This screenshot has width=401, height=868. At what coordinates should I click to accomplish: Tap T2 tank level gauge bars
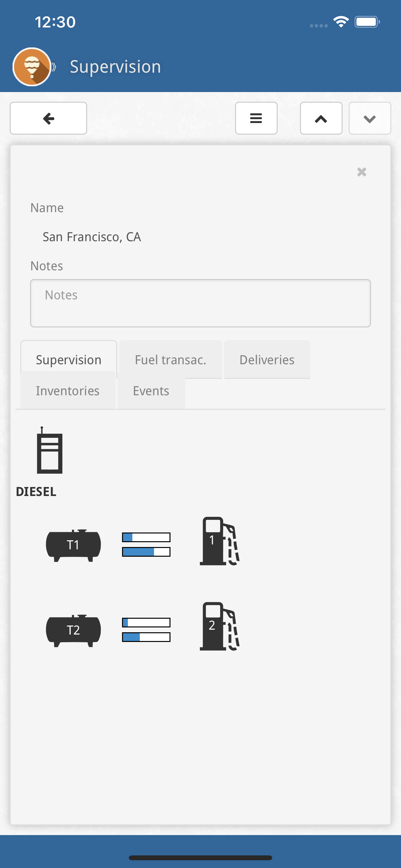[146, 630]
